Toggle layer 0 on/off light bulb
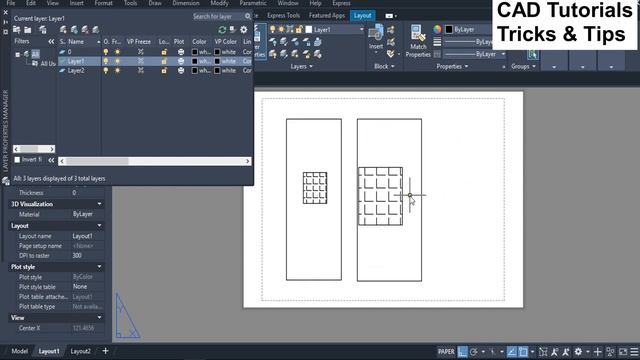 click(x=106, y=52)
